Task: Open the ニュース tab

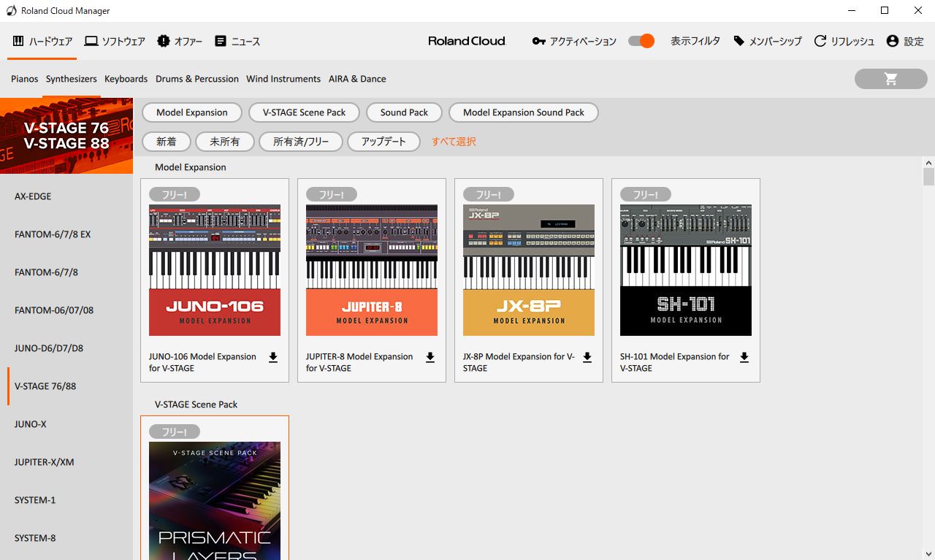Action: tap(237, 41)
